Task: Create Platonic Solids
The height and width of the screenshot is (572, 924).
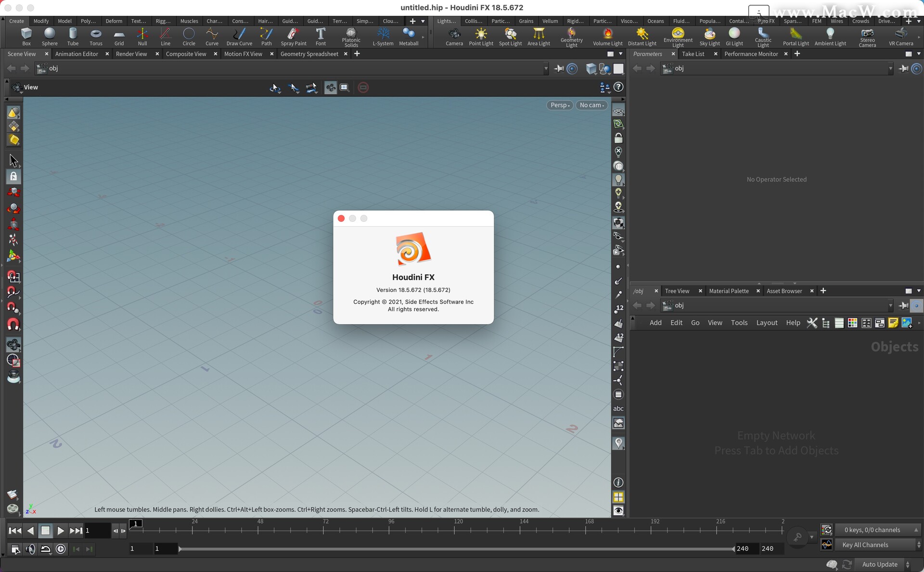Action: point(351,37)
